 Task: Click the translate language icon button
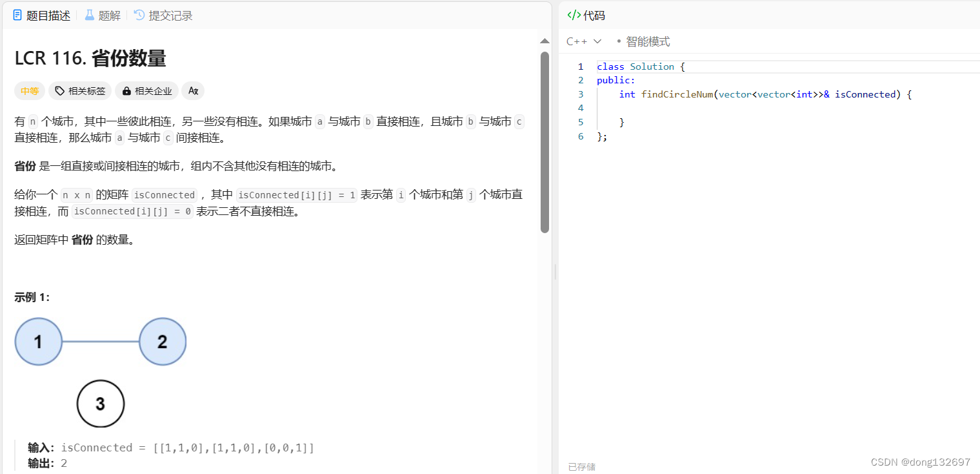pos(193,91)
